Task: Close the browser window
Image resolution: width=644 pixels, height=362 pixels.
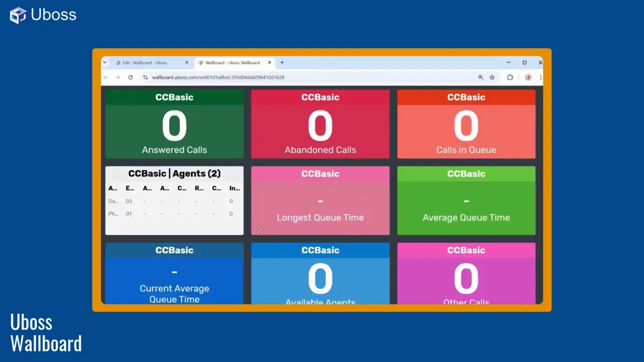Action: (x=540, y=62)
